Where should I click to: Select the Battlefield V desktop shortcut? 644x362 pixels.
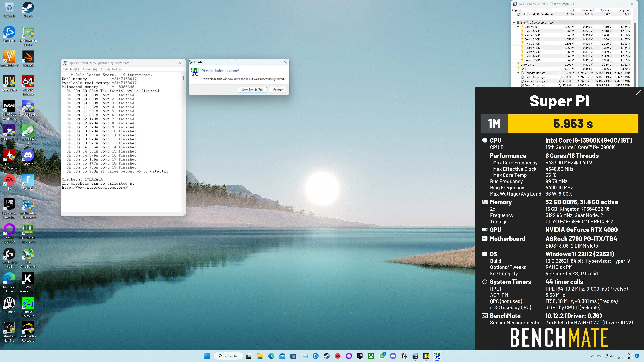(x=9, y=59)
